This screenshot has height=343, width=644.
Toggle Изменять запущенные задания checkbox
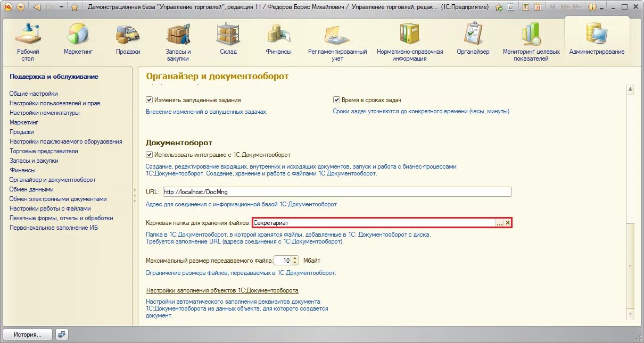(x=150, y=99)
